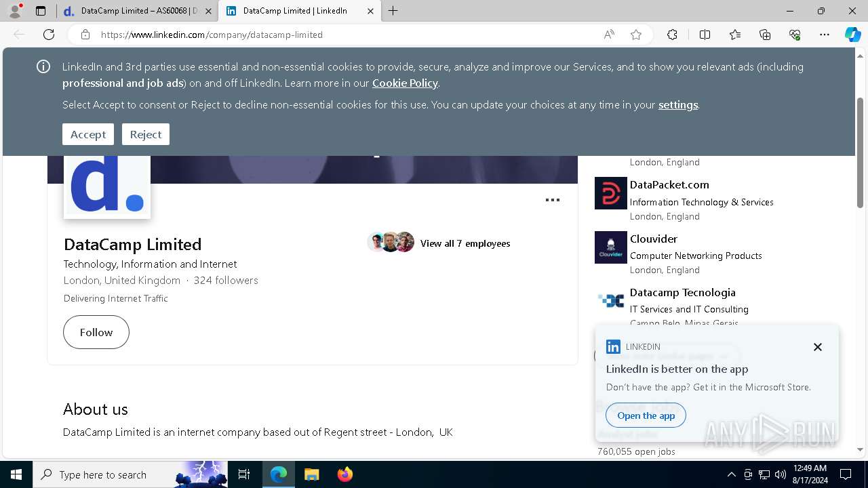Open the company page more options ellipsis
The height and width of the screenshot is (488, 868).
click(553, 200)
